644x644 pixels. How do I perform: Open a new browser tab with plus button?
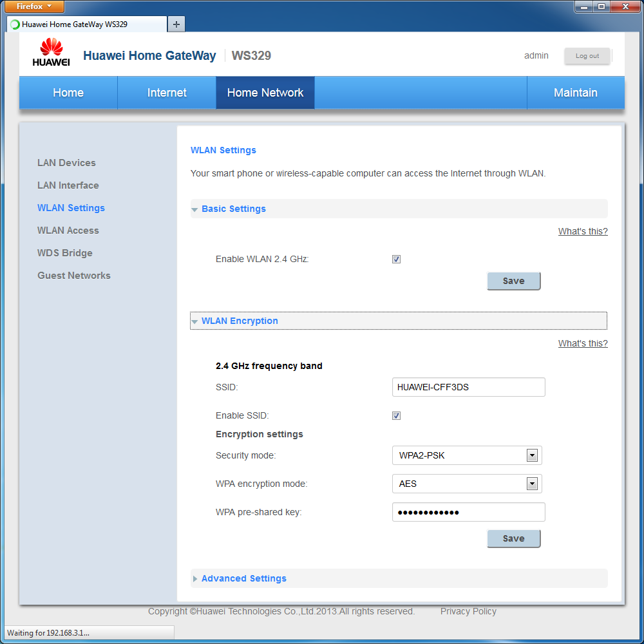(x=176, y=24)
